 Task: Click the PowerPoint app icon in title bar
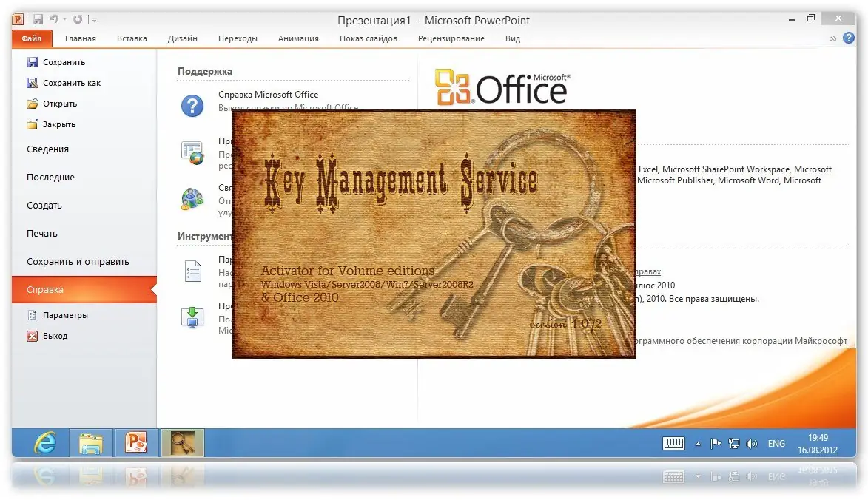[18, 19]
